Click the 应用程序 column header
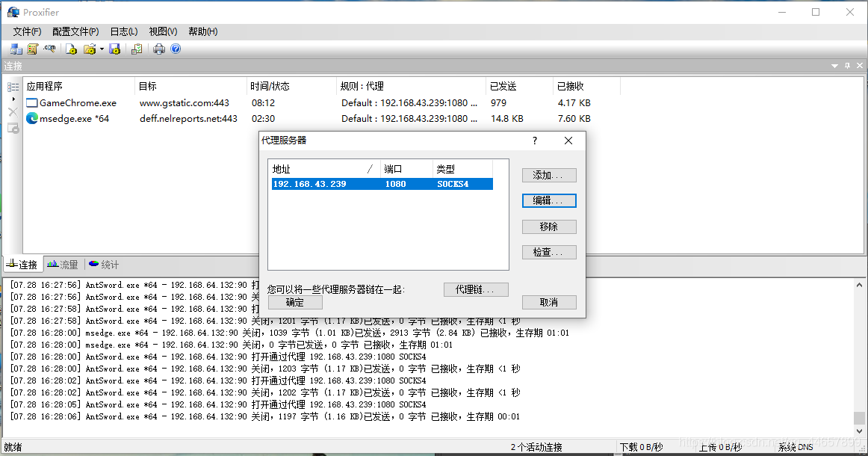The image size is (868, 456). pyautogui.click(x=79, y=87)
